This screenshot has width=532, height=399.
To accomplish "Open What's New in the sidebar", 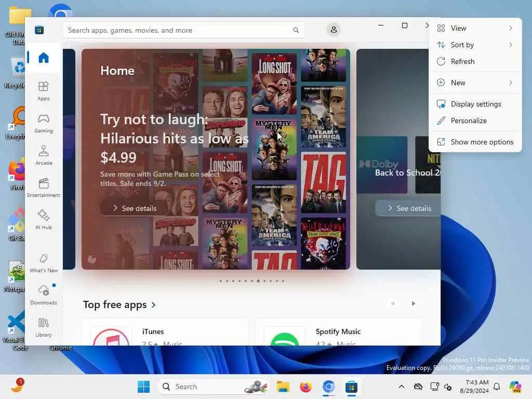I will 44,263.
